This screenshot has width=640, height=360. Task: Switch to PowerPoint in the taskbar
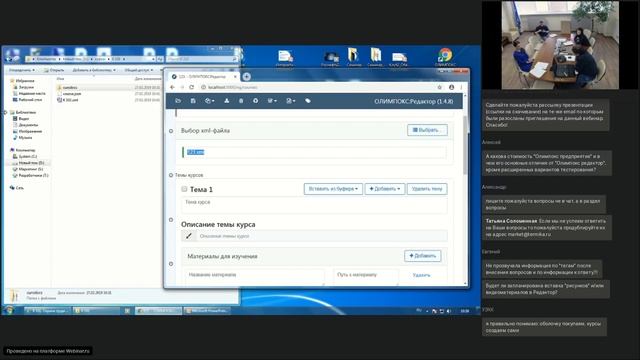207,311
